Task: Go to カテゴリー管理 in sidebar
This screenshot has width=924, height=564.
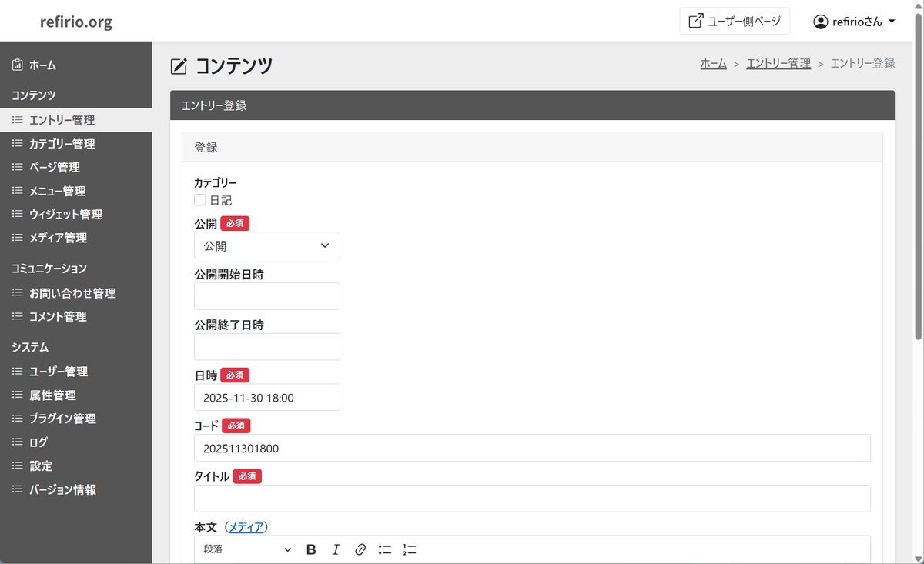Action: tap(76, 144)
